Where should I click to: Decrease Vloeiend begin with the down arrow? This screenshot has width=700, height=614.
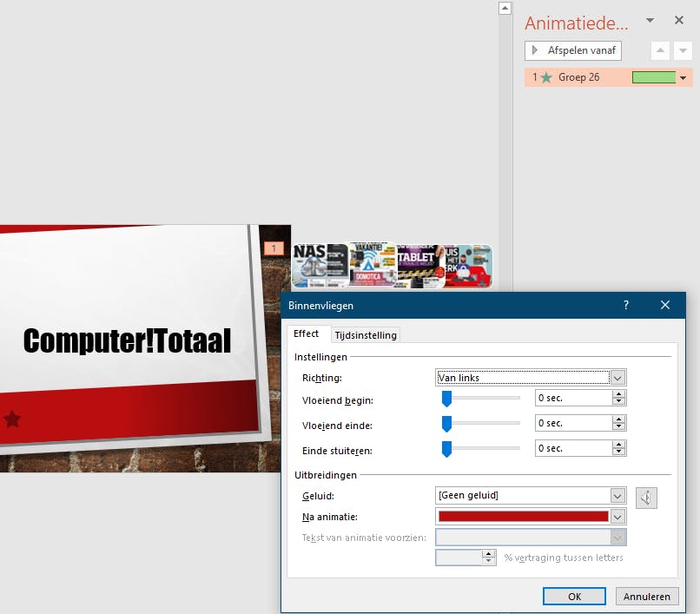pos(618,401)
